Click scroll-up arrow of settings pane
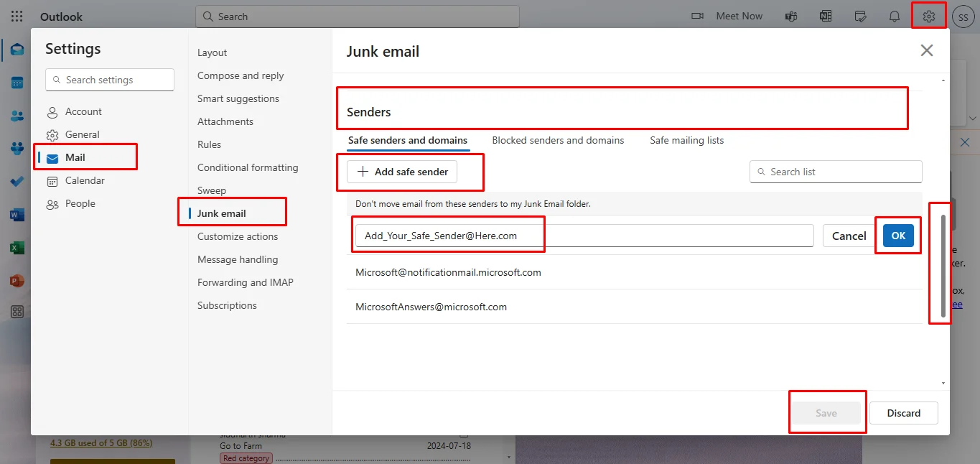Viewport: 980px width, 464px height. (943, 81)
